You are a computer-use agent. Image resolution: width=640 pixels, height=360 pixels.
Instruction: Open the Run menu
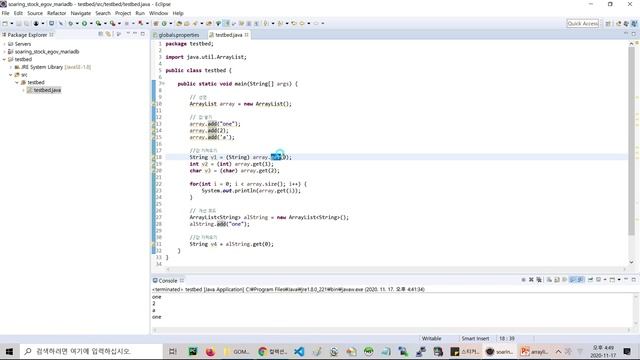coord(140,13)
